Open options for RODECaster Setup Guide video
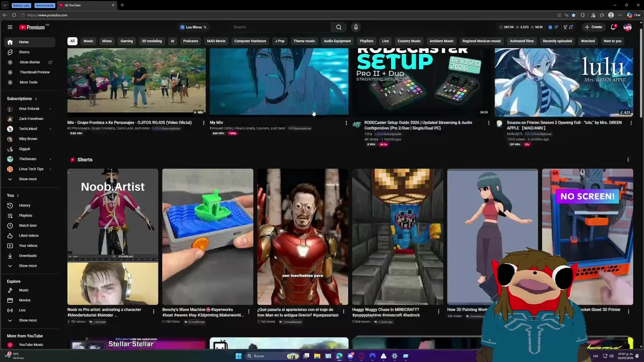The width and height of the screenshot is (644, 362). (x=489, y=123)
